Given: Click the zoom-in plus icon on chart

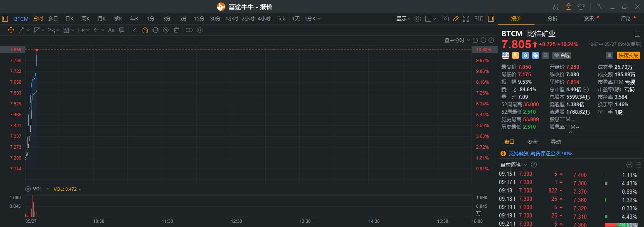Looking at the screenshot, I should (x=491, y=40).
